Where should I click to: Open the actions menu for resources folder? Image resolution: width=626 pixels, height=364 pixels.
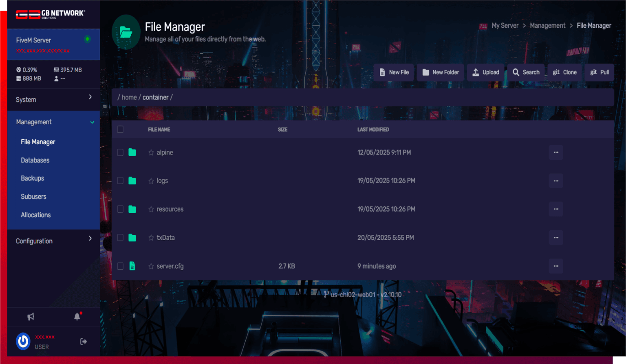coord(556,209)
